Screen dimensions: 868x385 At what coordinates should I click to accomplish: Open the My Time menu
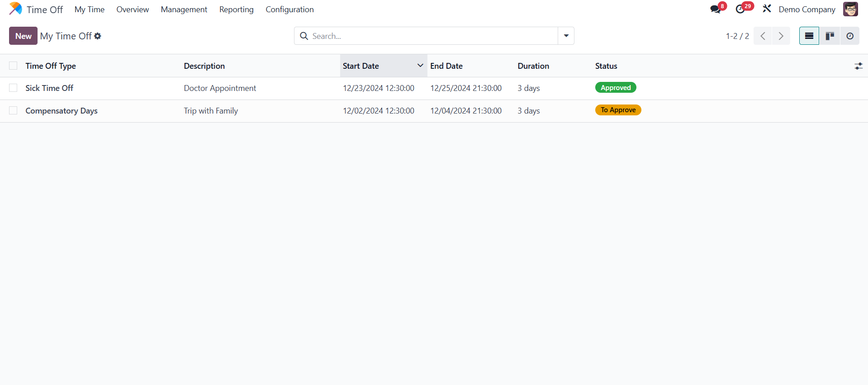click(90, 10)
